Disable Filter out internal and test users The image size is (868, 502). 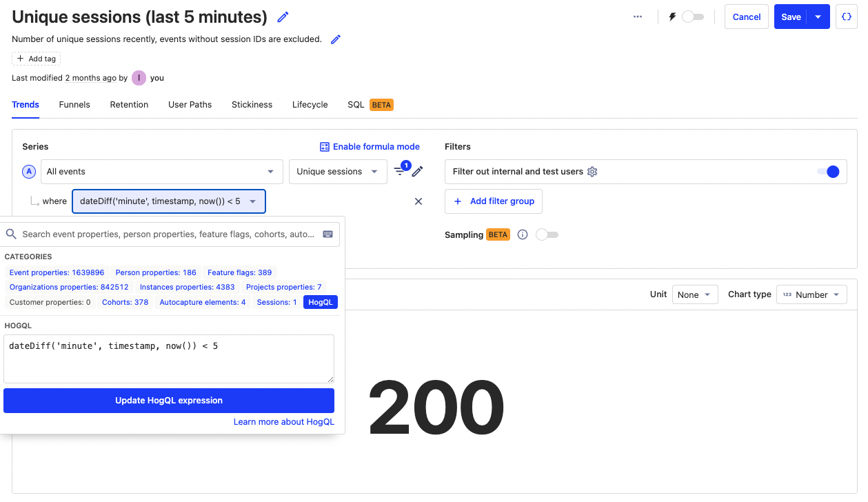click(827, 172)
